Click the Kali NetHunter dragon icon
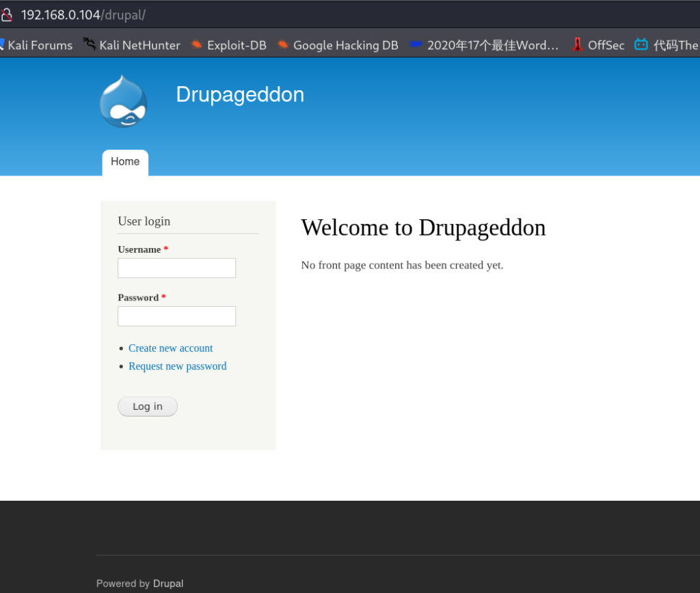700x593 pixels. 90,44
